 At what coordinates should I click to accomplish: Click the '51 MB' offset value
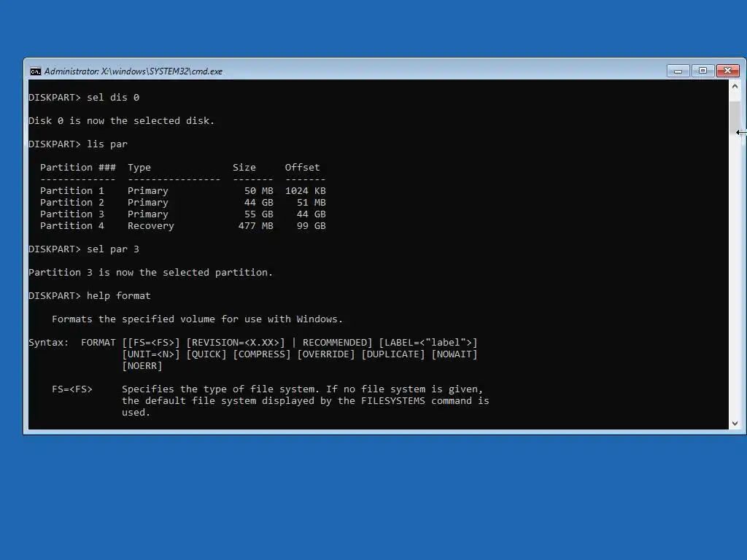(311, 203)
